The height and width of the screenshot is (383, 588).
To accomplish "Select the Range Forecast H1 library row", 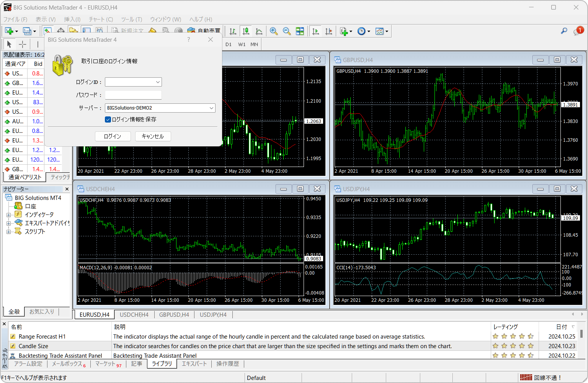I will (x=293, y=336).
